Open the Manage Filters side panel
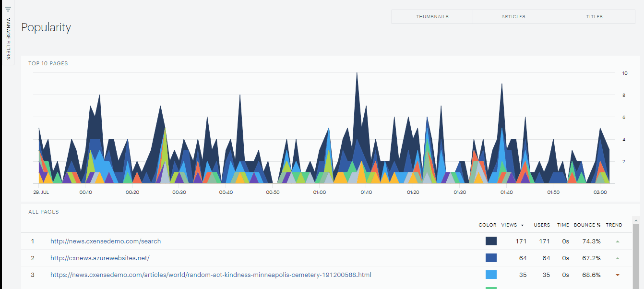The height and width of the screenshot is (289, 644). point(8,38)
